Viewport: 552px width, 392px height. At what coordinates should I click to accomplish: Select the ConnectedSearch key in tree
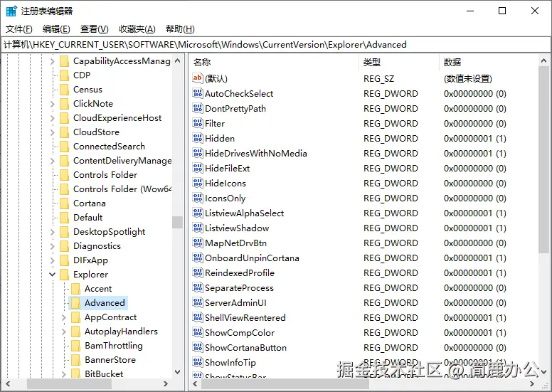[x=109, y=146]
